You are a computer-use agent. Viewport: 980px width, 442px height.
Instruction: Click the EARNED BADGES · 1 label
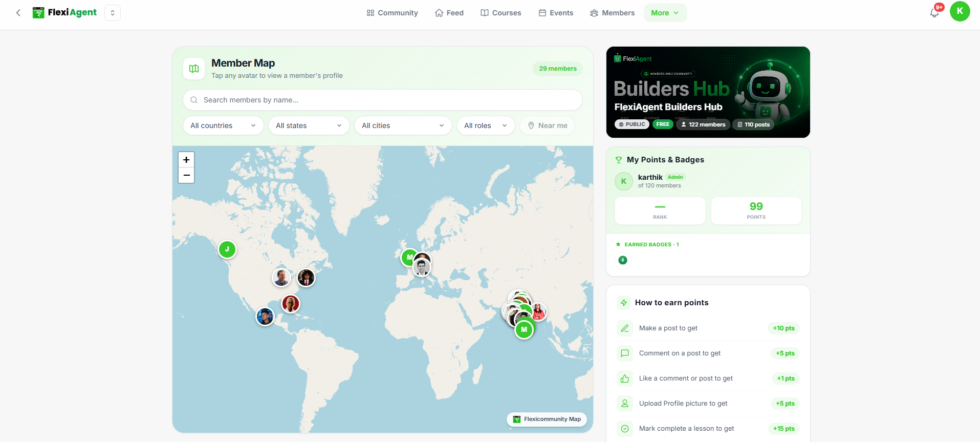[651, 245]
